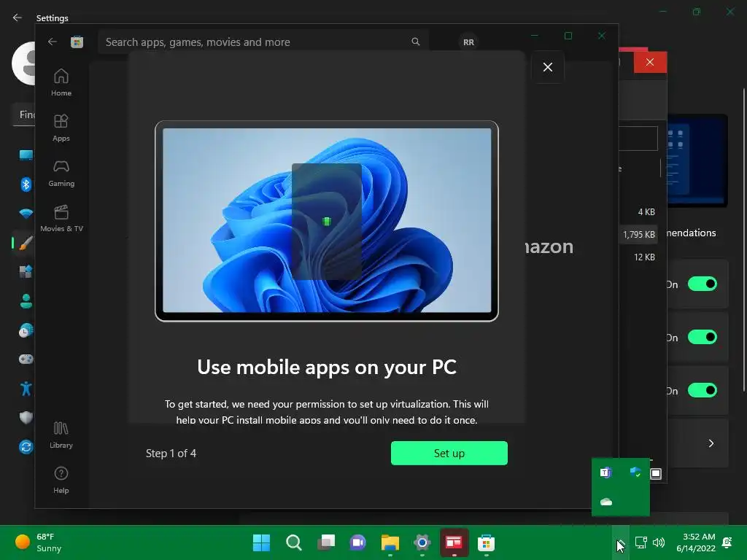747x560 pixels.
Task: Open the Windows Start button
Action: [x=262, y=542]
